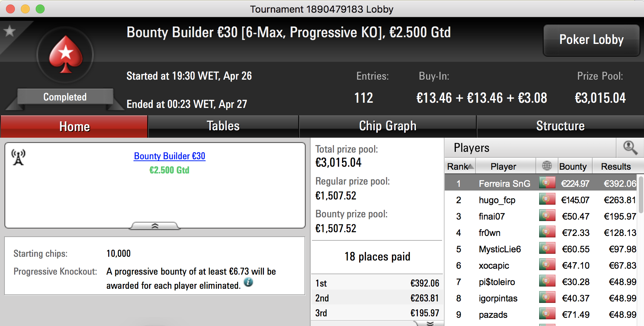Switch to the Tables tab
Image resolution: width=644 pixels, height=326 pixels.
click(x=223, y=126)
